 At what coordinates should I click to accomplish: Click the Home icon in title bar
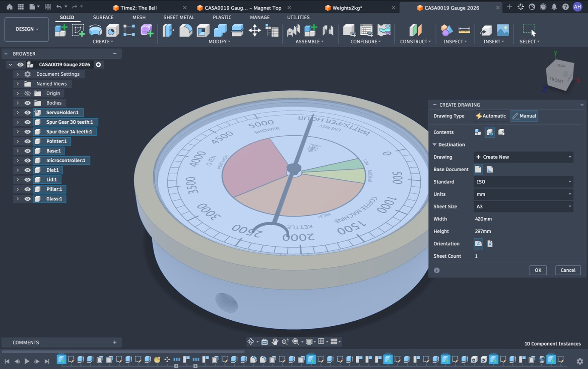pyautogui.click(x=9, y=7)
